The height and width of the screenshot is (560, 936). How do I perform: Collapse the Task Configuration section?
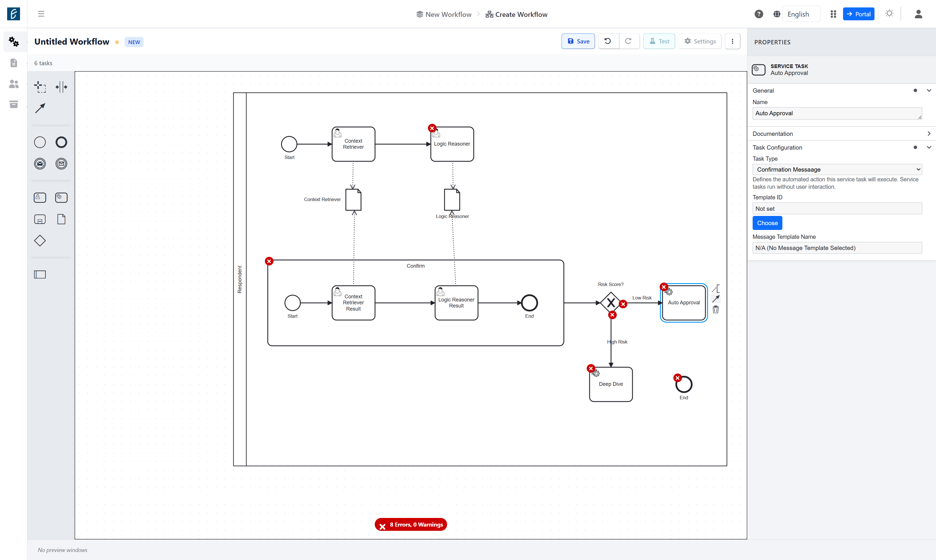[x=929, y=148]
